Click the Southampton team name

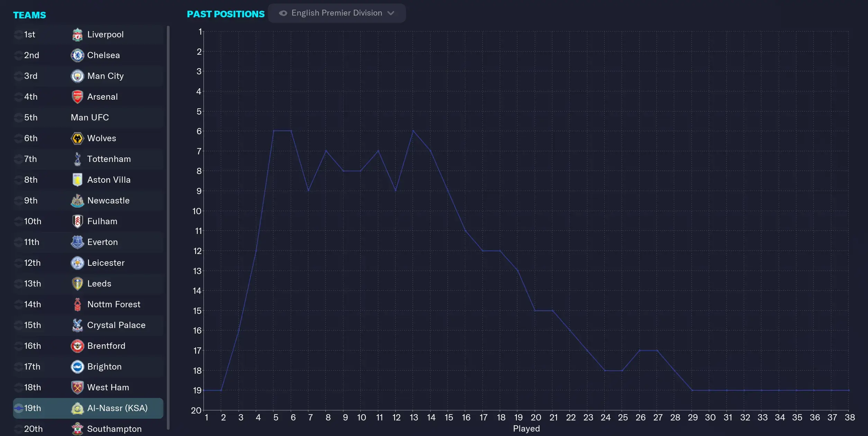pos(114,429)
